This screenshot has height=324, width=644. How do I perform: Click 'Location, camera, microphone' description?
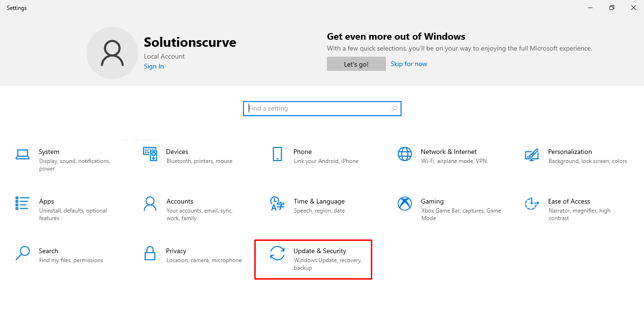(204, 260)
